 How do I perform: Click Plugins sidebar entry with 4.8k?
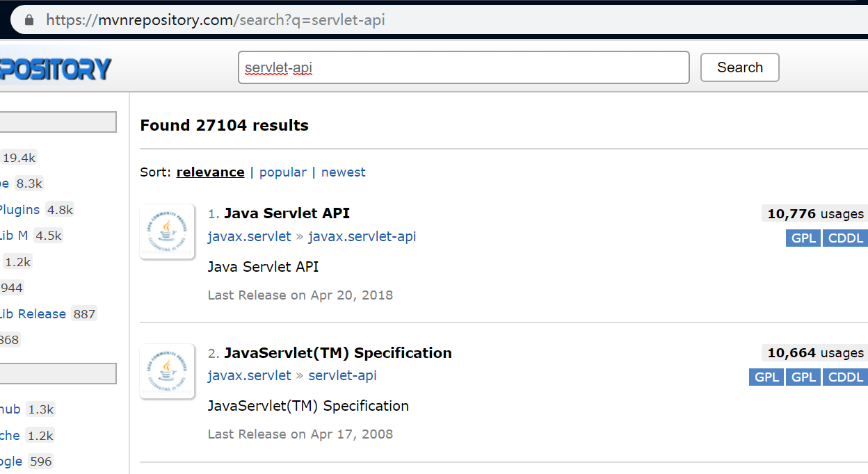click(x=37, y=210)
